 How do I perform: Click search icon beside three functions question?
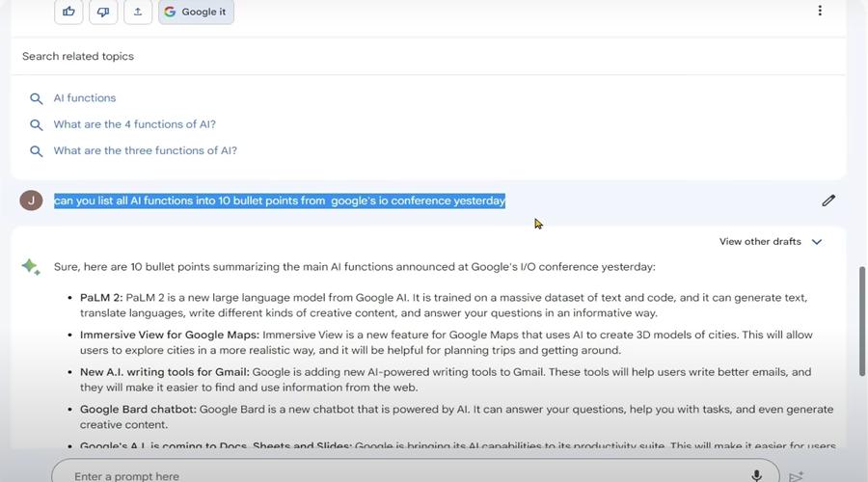(36, 151)
